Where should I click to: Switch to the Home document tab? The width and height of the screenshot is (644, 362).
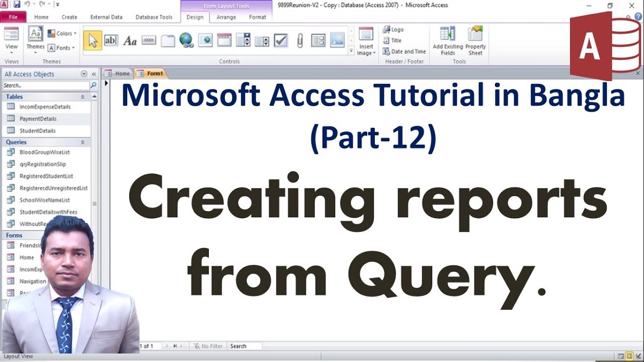118,73
